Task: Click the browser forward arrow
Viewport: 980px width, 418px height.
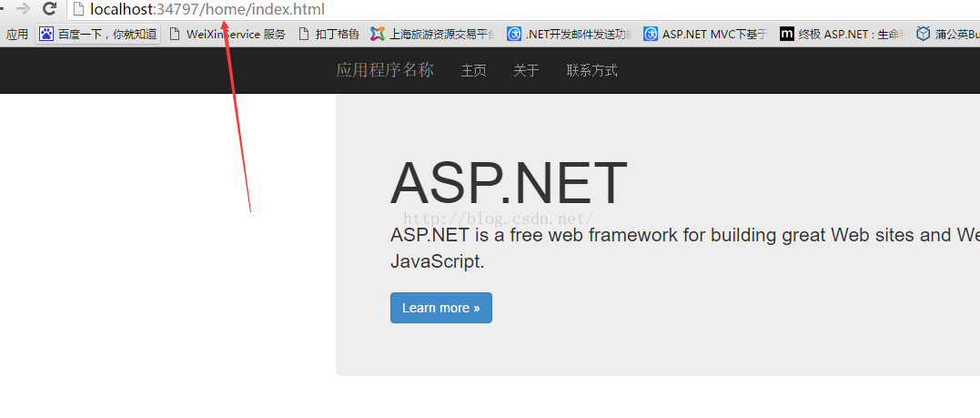Action: click(x=23, y=9)
